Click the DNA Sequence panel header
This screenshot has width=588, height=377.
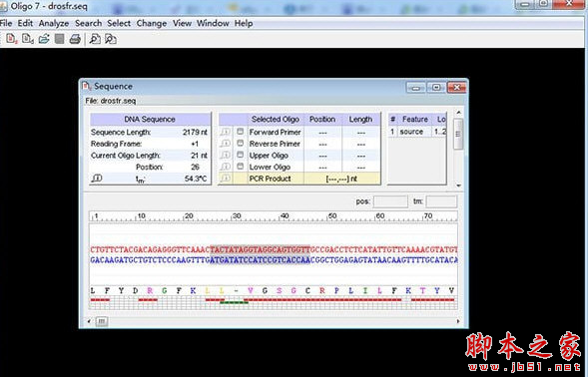150,119
